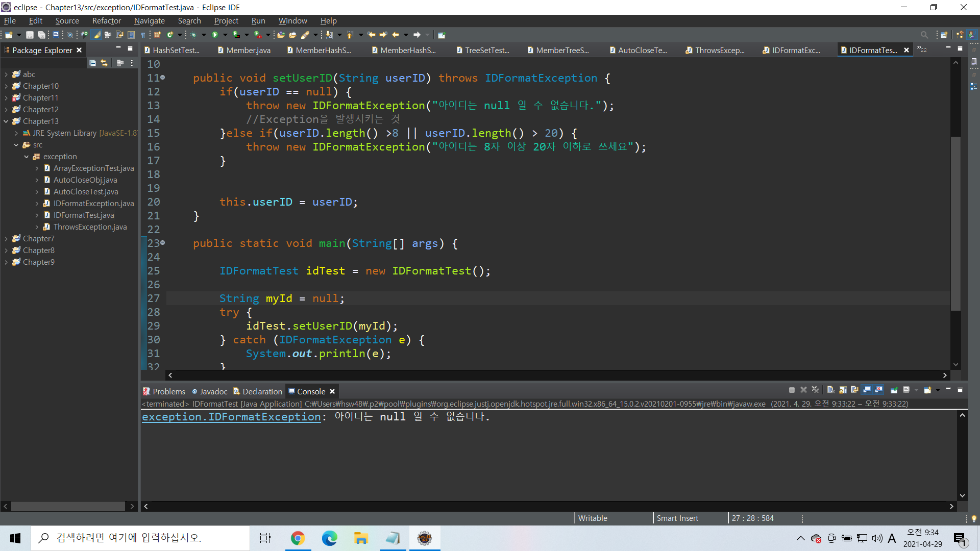Expand the Chapter12 project node

tap(6, 110)
